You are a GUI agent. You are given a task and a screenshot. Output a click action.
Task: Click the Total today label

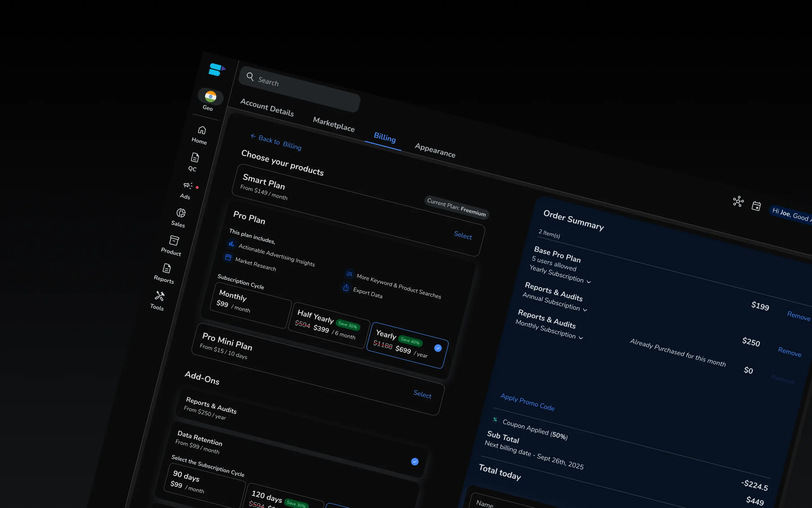pos(500,472)
